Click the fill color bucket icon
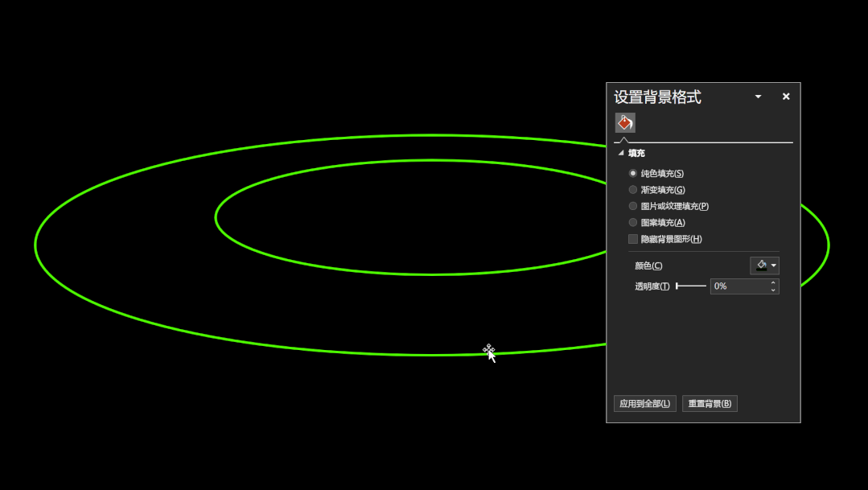868x490 pixels. 760,266
